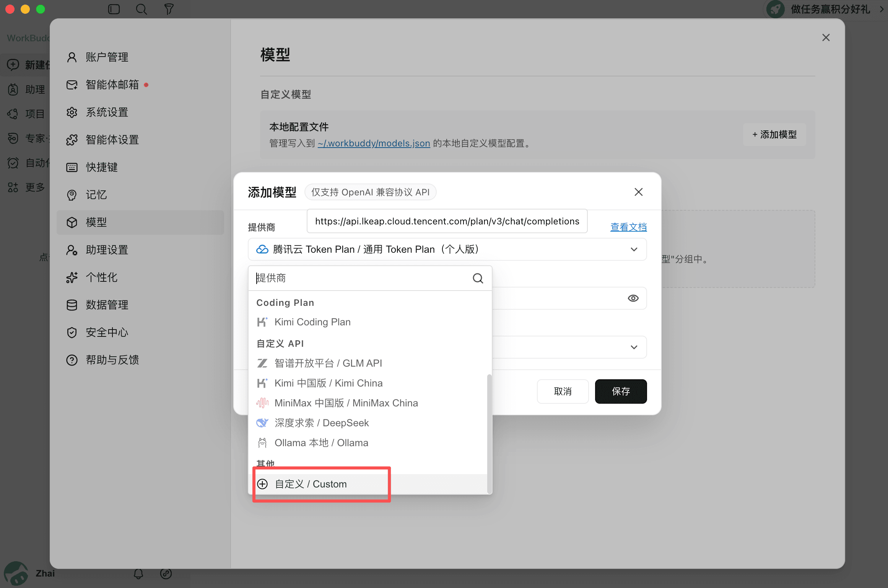Image resolution: width=888 pixels, height=588 pixels.
Task: Open 智能体邮箱 settings section
Action: click(140, 85)
